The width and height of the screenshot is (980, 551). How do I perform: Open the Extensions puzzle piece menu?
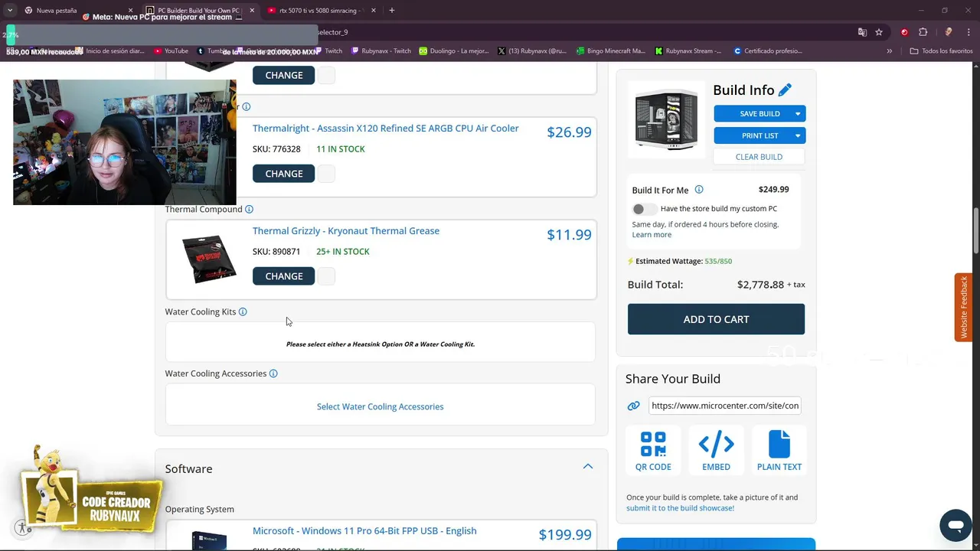coord(923,32)
